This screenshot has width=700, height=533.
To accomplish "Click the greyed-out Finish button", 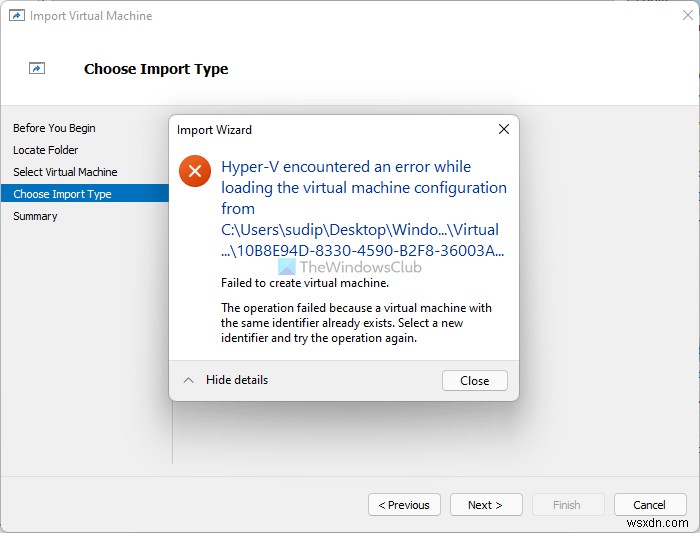I will click(567, 505).
